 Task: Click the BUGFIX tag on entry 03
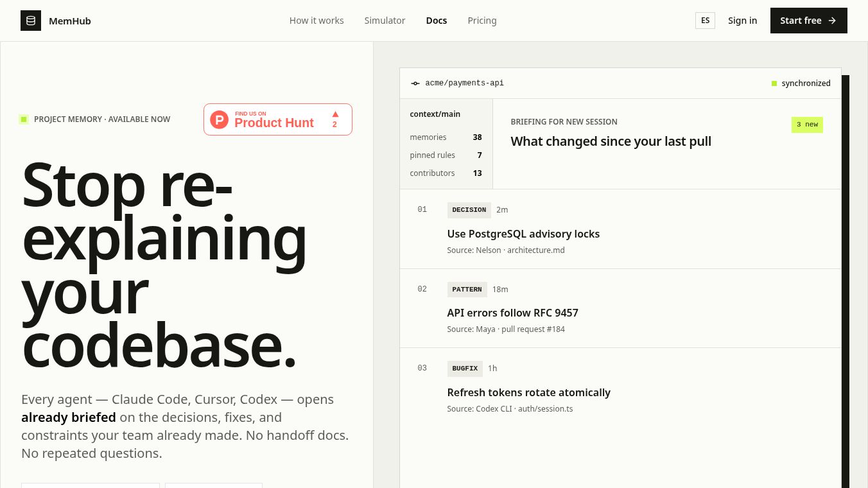tap(465, 369)
